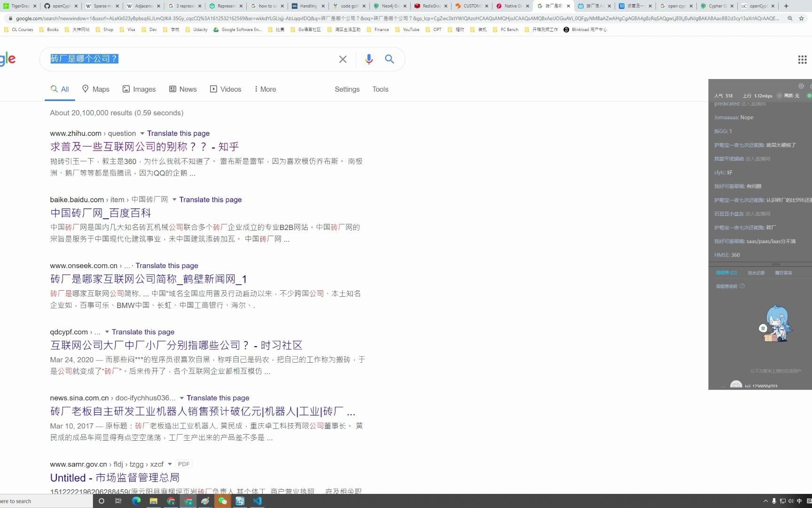Switch to Maps results
Screen dimensions: 812x508
pyautogui.click(x=95, y=89)
